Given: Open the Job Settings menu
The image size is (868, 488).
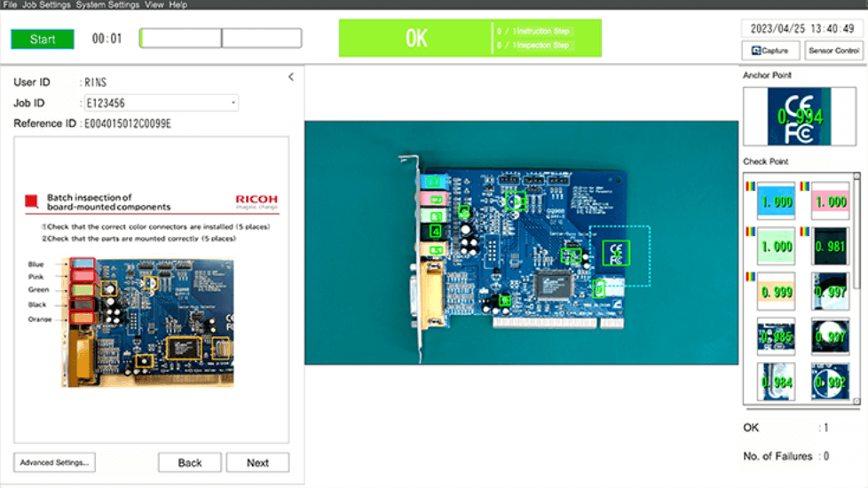Looking at the screenshot, I should tap(46, 4).
